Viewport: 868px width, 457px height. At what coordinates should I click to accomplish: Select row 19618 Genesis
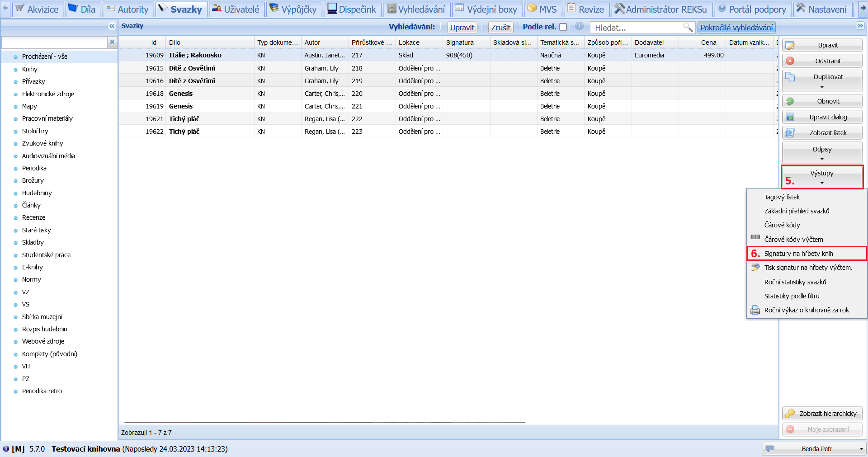point(448,94)
